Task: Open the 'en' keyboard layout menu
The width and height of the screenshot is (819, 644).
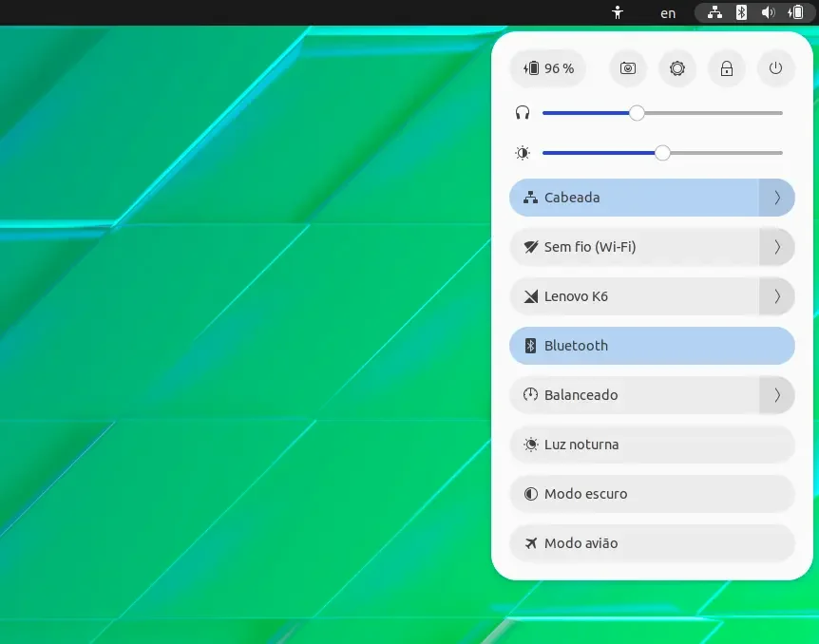Action: (x=668, y=13)
